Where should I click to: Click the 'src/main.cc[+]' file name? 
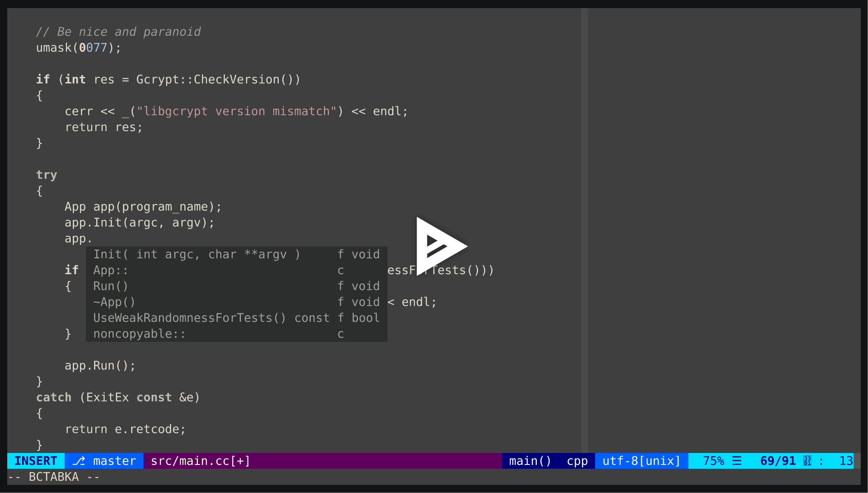click(x=201, y=461)
